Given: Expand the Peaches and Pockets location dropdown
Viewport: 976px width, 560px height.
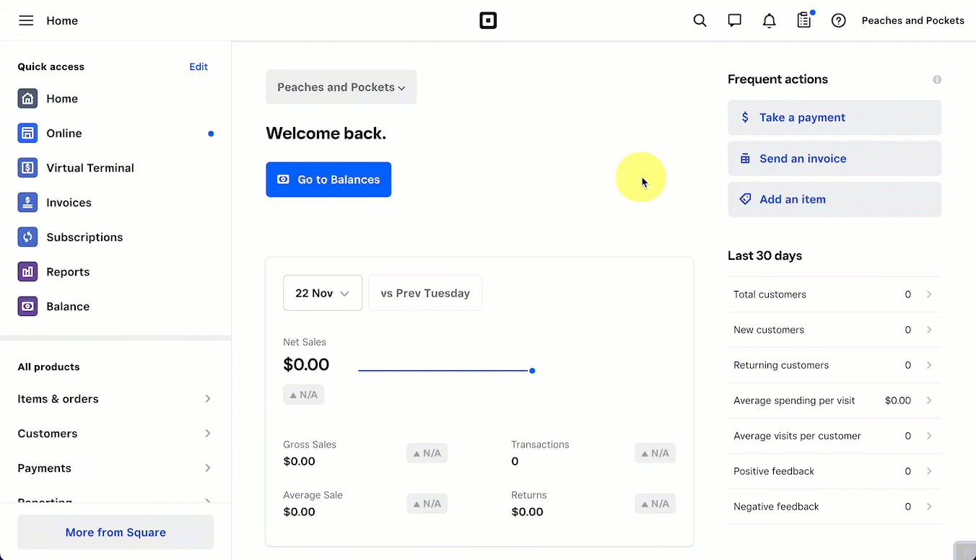Looking at the screenshot, I should pyautogui.click(x=341, y=87).
